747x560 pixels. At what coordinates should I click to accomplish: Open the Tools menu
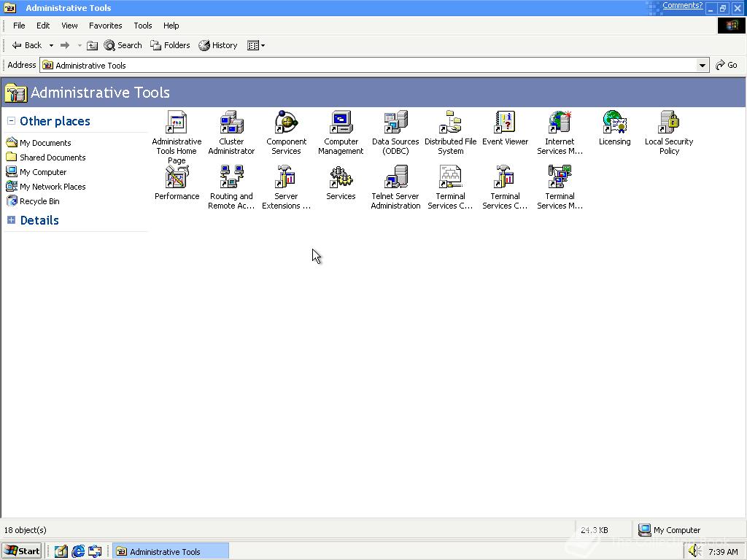coord(142,26)
